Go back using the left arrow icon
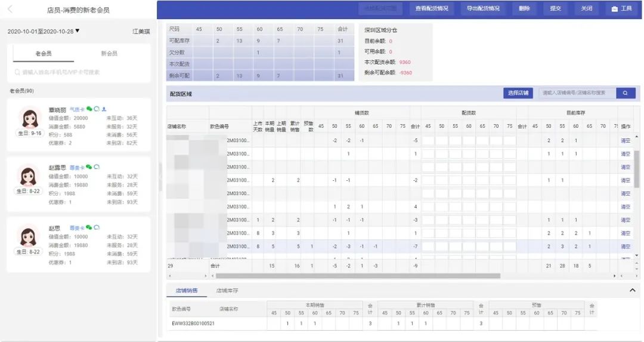Screen dimensions: 644x342 [10, 9]
